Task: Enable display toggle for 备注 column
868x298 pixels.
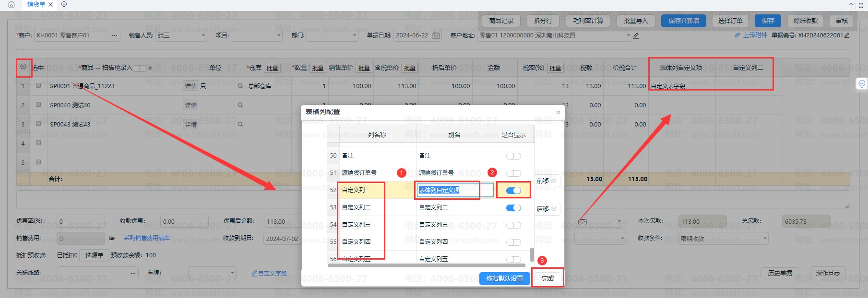Action: click(x=513, y=156)
